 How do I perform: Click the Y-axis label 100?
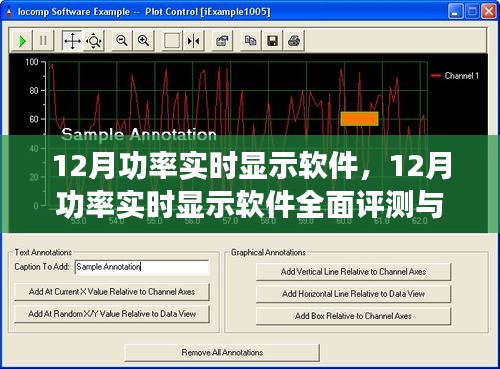coord(32,62)
